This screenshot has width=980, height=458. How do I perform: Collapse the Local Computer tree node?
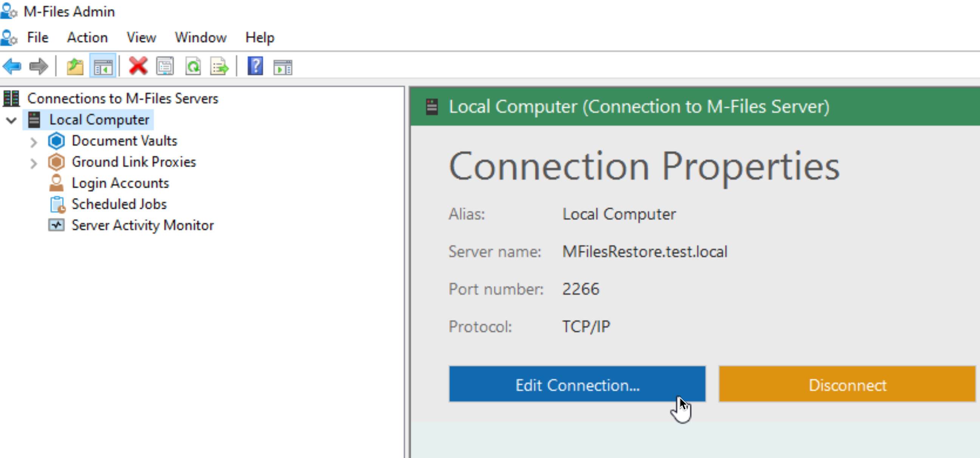(12, 121)
